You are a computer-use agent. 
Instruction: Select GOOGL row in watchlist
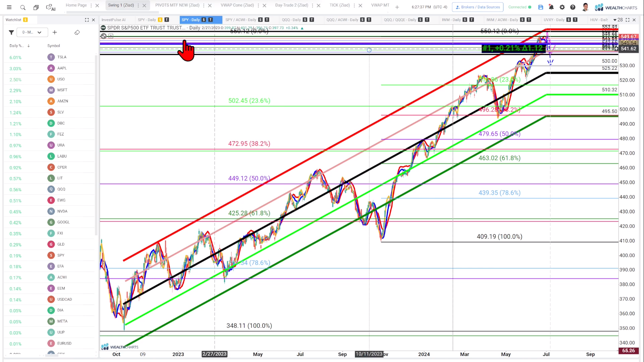[x=49, y=223]
